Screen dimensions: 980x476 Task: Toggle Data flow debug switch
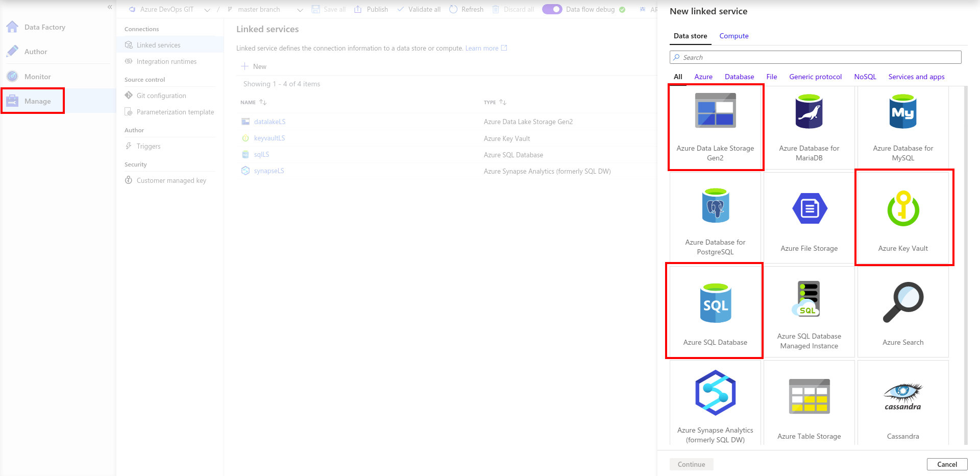[x=552, y=9]
